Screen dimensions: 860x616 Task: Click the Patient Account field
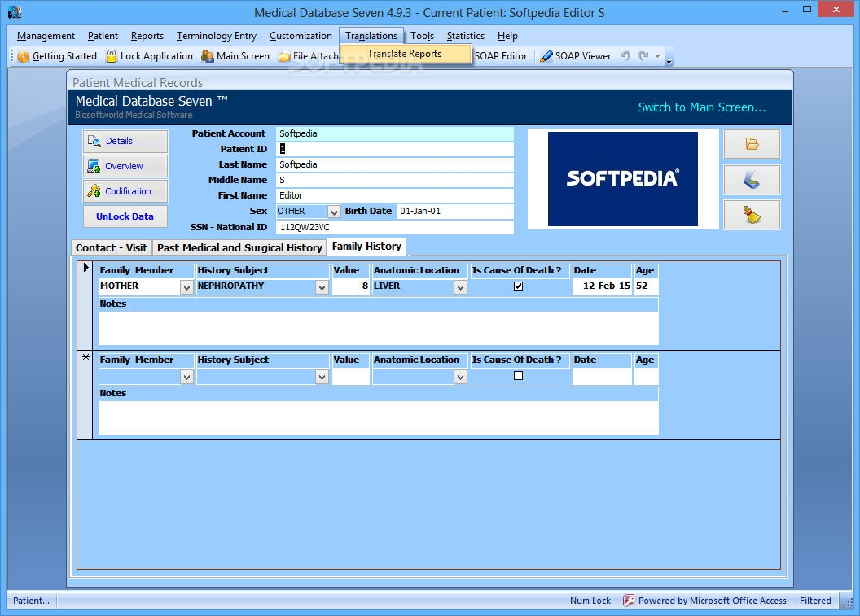tap(394, 133)
